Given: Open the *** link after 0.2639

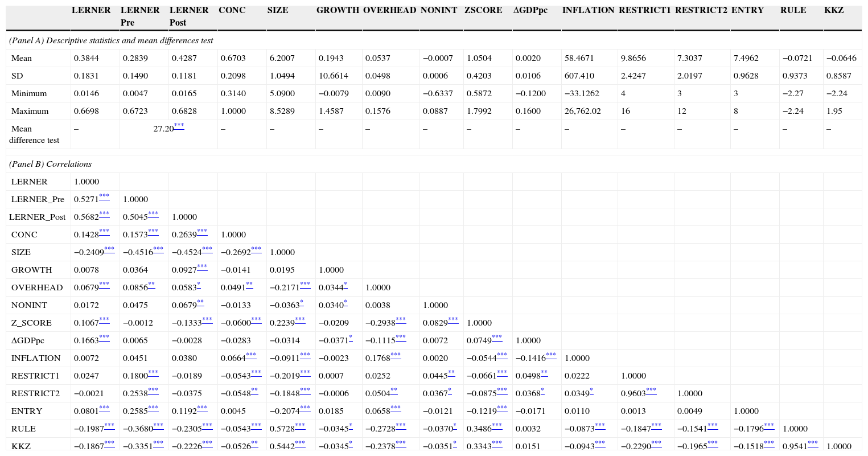Looking at the screenshot, I should 202,231.
